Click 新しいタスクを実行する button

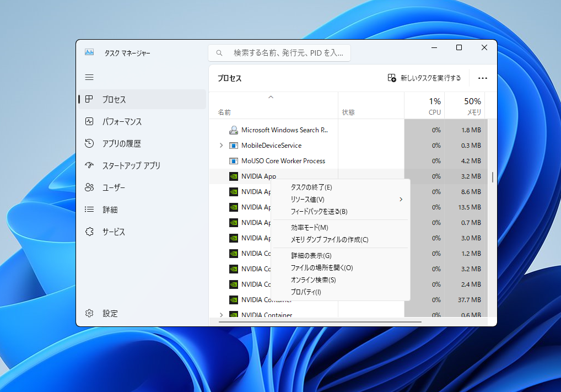pos(424,78)
